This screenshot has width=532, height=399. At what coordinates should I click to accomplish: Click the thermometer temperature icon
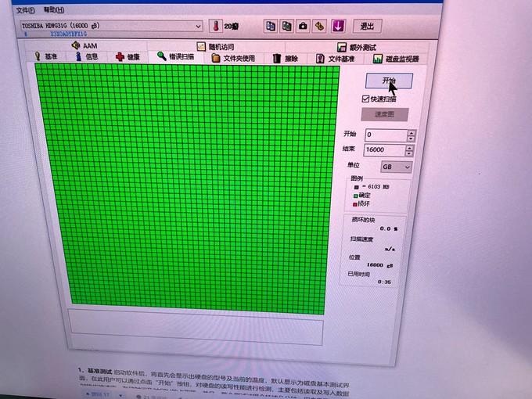point(216,26)
